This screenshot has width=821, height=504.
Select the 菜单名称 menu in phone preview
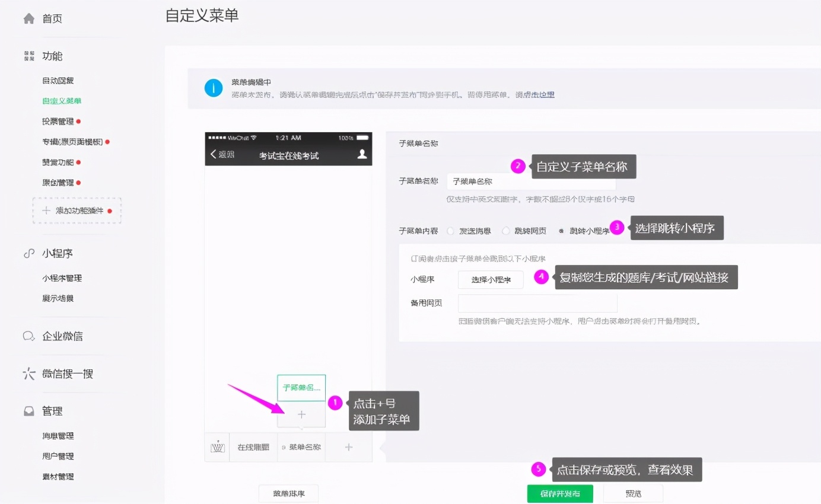[301, 447]
